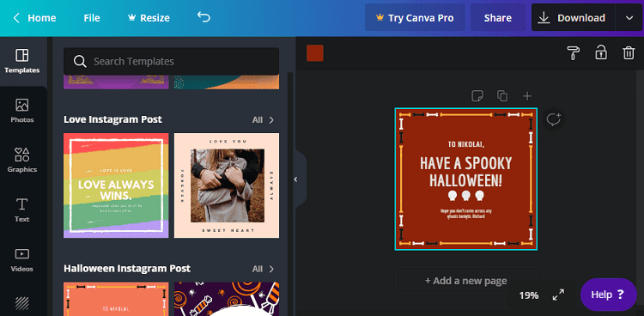
Task: Open the Share dialog
Action: click(498, 18)
